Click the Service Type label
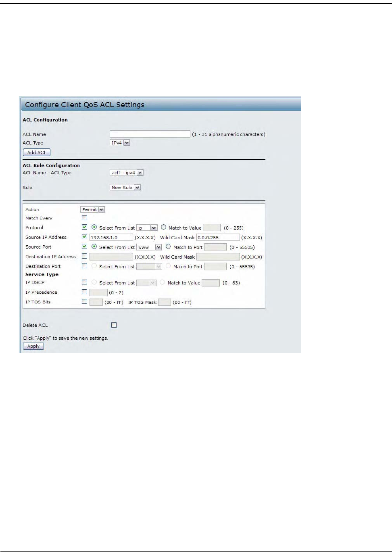Screen dimensions: 392x558 (42, 274)
